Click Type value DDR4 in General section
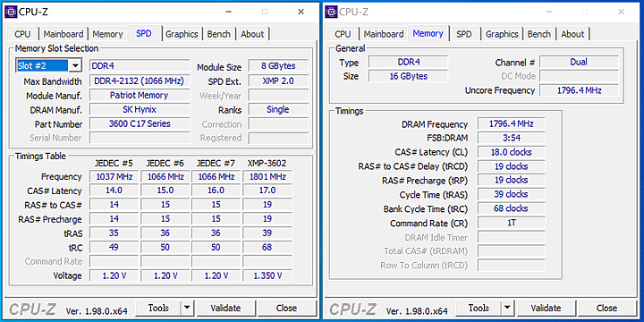 click(408, 62)
